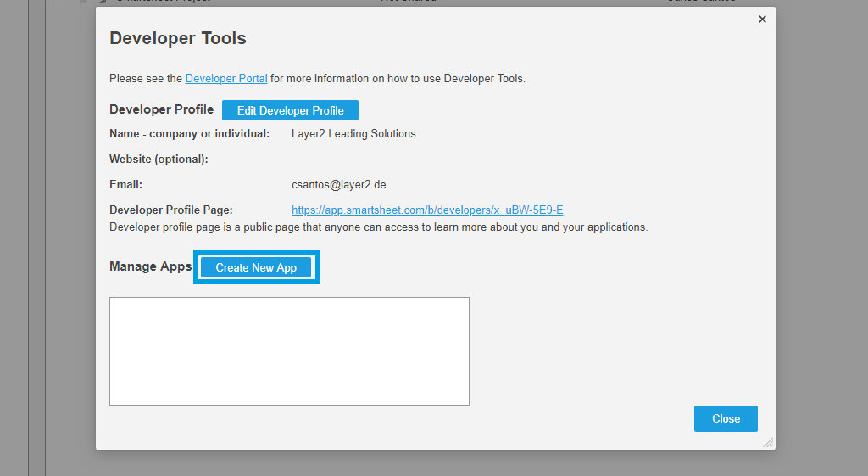Click the Edit Developer Profile button
This screenshot has height=476, width=868.
pos(290,110)
